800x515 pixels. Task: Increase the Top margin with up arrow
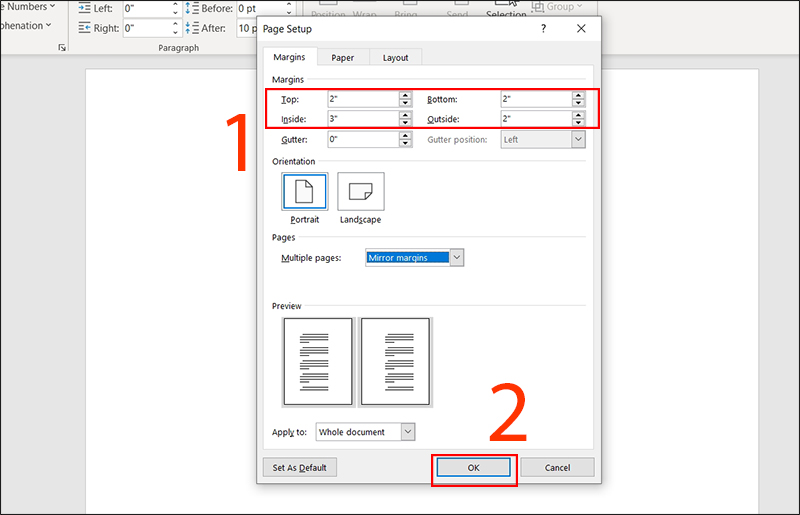click(x=405, y=95)
